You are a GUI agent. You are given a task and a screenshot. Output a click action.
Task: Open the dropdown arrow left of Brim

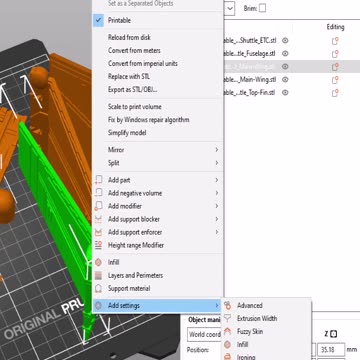coord(230,9)
